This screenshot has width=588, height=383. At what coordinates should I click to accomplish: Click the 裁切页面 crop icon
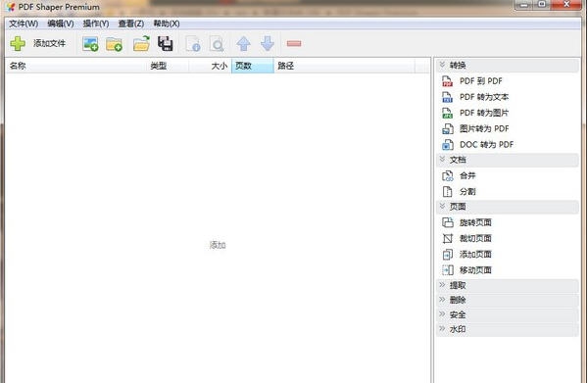pyautogui.click(x=448, y=239)
